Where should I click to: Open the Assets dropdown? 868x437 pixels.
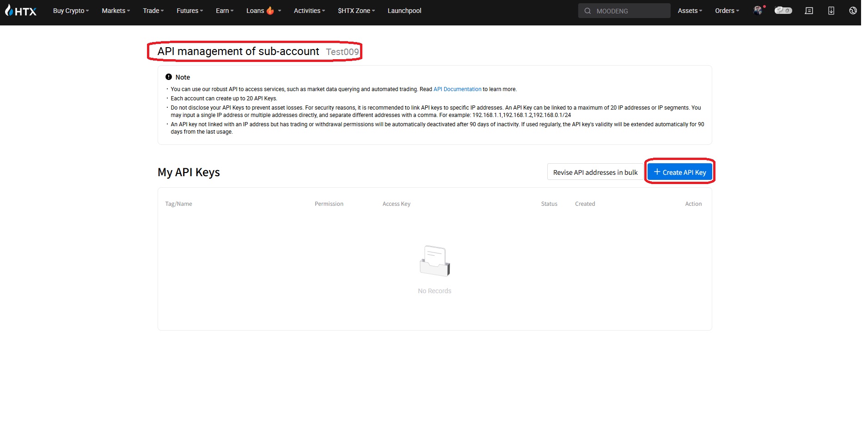coord(690,11)
